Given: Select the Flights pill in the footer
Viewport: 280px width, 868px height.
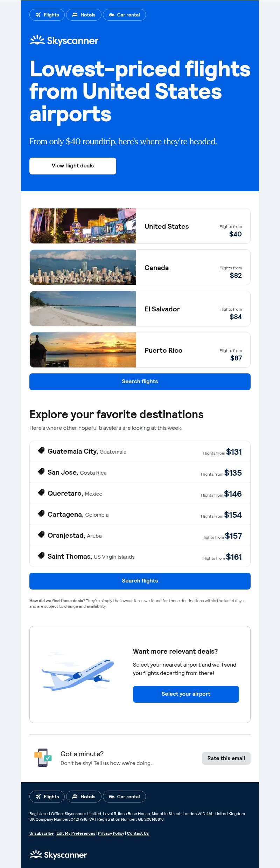Looking at the screenshot, I should click(47, 796).
